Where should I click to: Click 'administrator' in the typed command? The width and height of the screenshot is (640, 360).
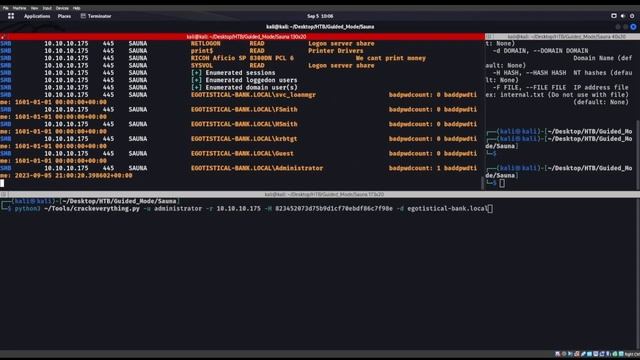178,209
